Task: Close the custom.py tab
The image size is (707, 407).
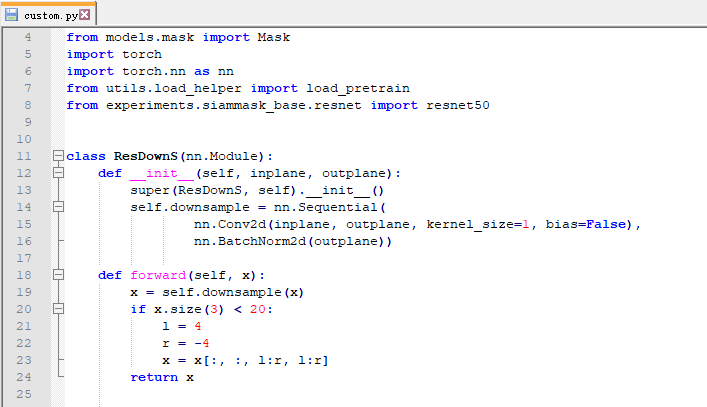Action: click(84, 15)
